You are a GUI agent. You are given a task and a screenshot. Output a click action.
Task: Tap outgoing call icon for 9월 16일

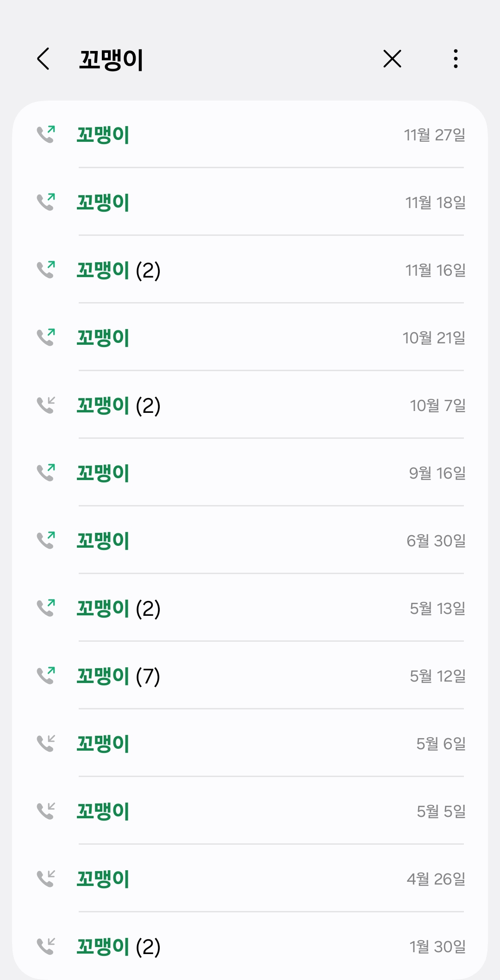coord(46,473)
